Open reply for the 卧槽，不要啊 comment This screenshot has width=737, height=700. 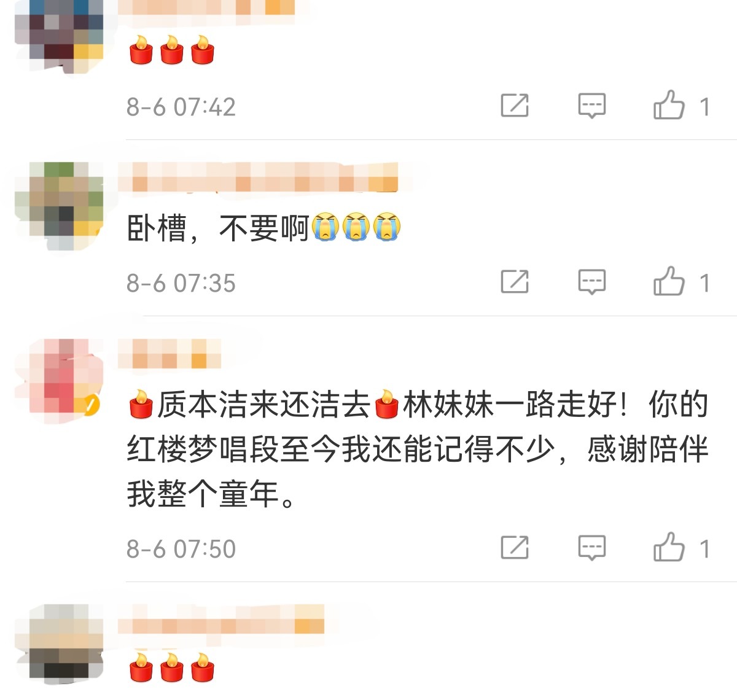click(x=592, y=282)
